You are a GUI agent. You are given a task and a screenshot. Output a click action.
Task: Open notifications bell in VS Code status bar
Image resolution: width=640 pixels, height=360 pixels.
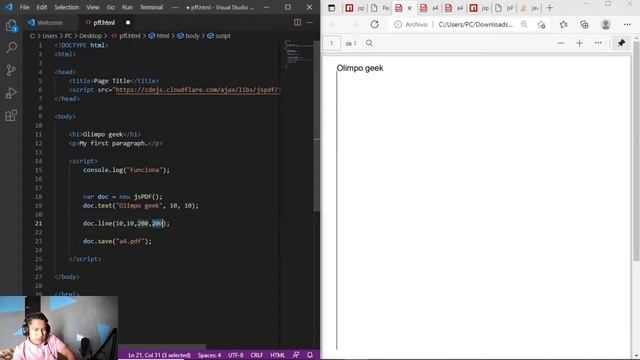[310, 355]
